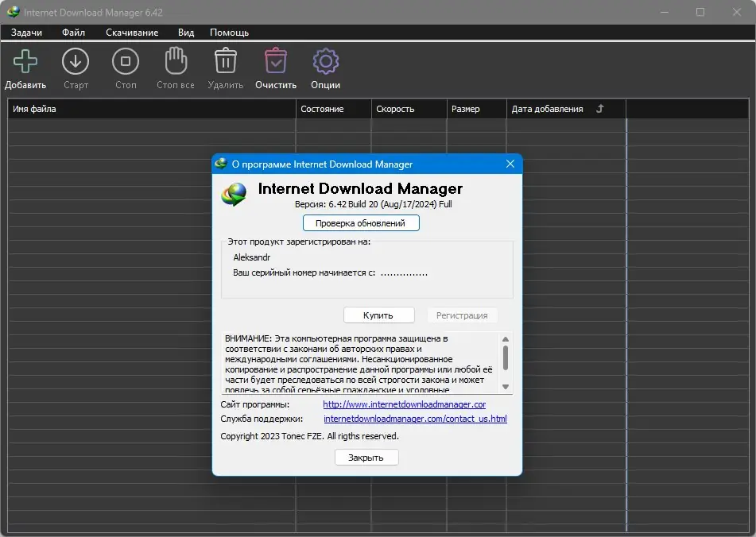Open the contact_us.html support link
The height and width of the screenshot is (537, 756).
click(x=415, y=419)
